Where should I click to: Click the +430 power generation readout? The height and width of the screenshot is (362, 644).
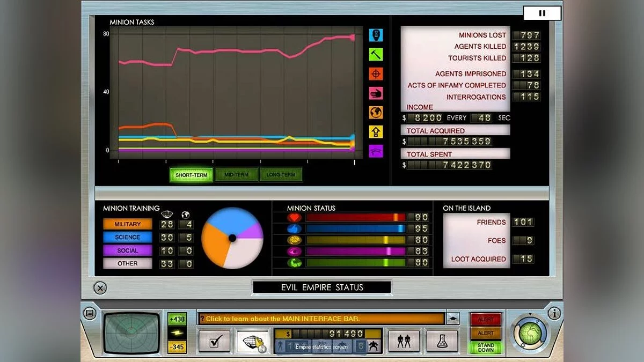(177, 319)
